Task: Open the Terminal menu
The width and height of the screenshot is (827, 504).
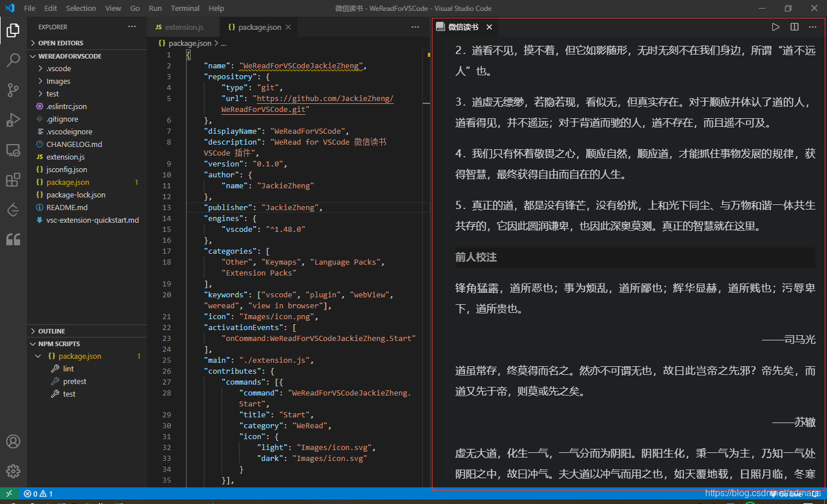Action: coord(185,8)
